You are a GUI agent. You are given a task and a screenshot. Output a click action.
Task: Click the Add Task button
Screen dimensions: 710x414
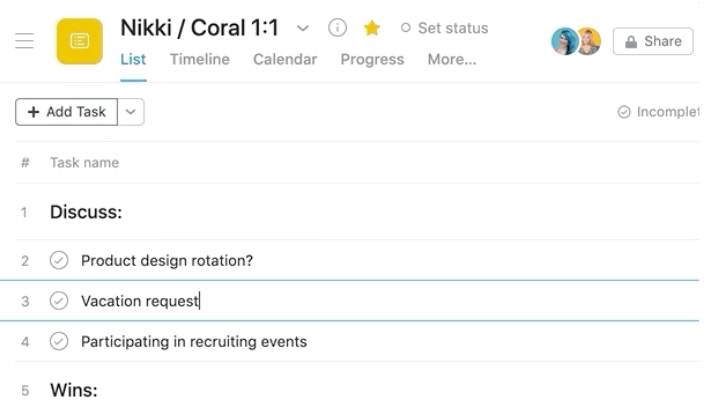click(x=67, y=112)
